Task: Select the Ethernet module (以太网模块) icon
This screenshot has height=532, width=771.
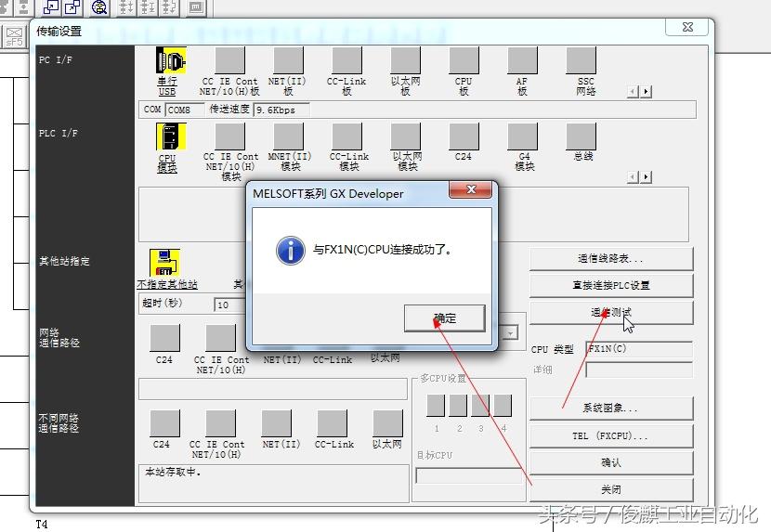Action: coord(405,136)
